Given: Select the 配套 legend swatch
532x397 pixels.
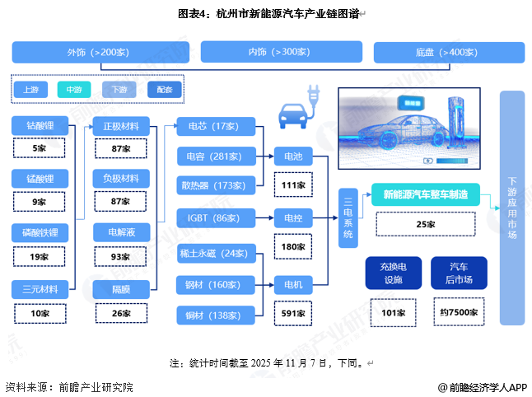Looking at the screenshot, I should (x=164, y=89).
